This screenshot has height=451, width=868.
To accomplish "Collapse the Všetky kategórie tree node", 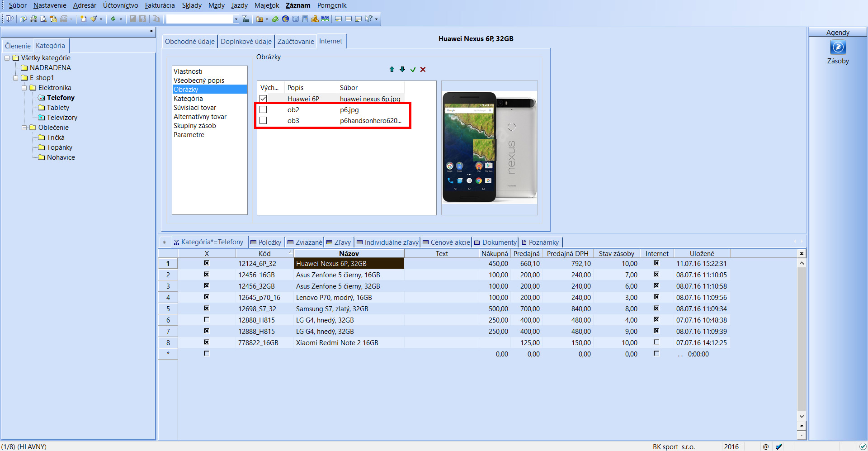I will pyautogui.click(x=7, y=58).
